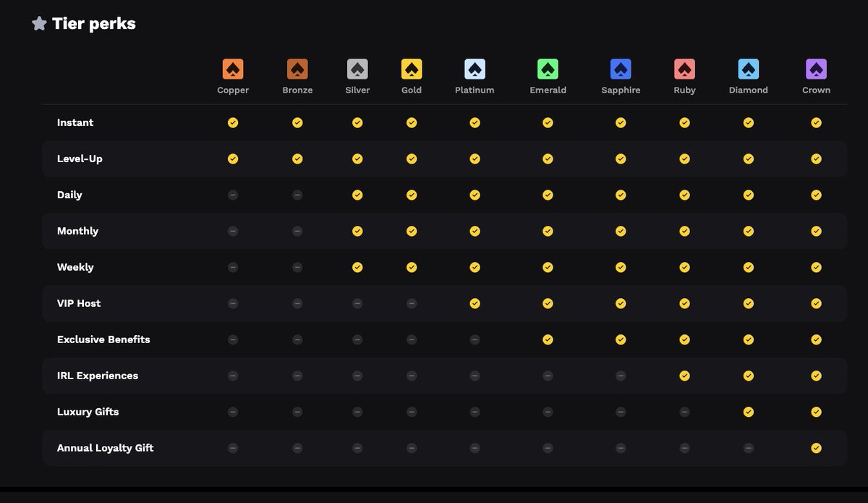Click the Annual Loyalty Gift dash under Diamond
Viewport: 868px width, 503px height.
pos(749,449)
